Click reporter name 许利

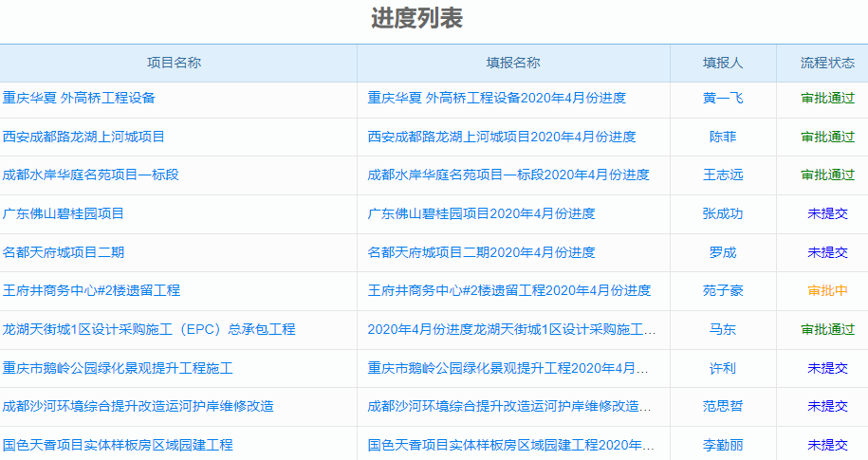click(x=723, y=368)
